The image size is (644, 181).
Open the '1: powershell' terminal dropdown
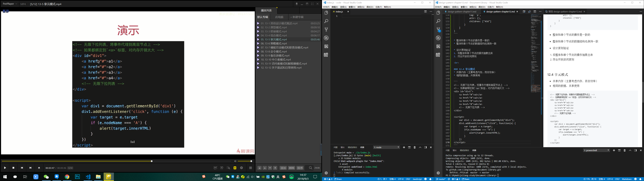(596, 150)
